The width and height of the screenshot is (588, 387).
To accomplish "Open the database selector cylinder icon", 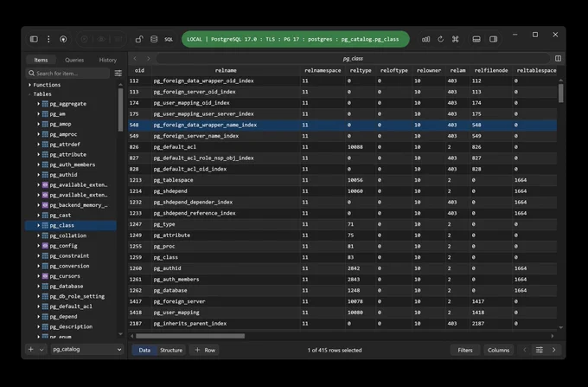I will pos(154,39).
